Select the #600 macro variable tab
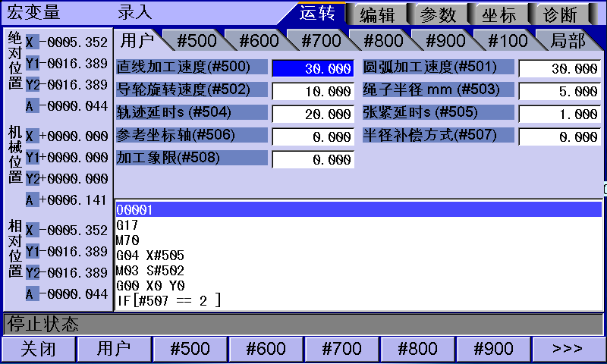Viewport: 607px width, 364px height. tap(259, 41)
